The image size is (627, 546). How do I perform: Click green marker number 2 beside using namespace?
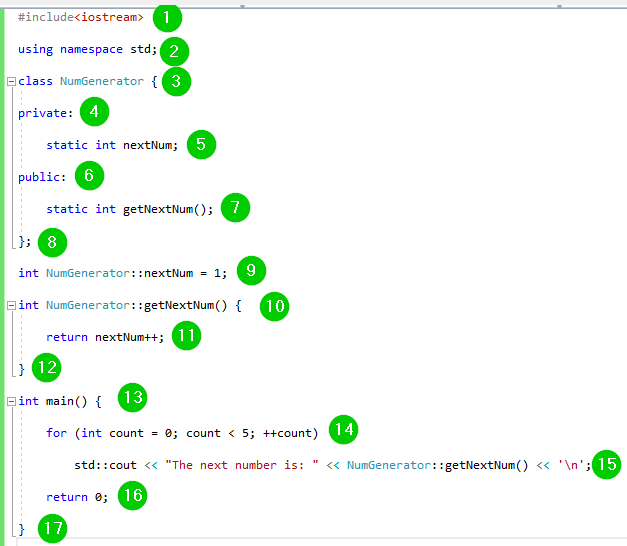click(173, 50)
